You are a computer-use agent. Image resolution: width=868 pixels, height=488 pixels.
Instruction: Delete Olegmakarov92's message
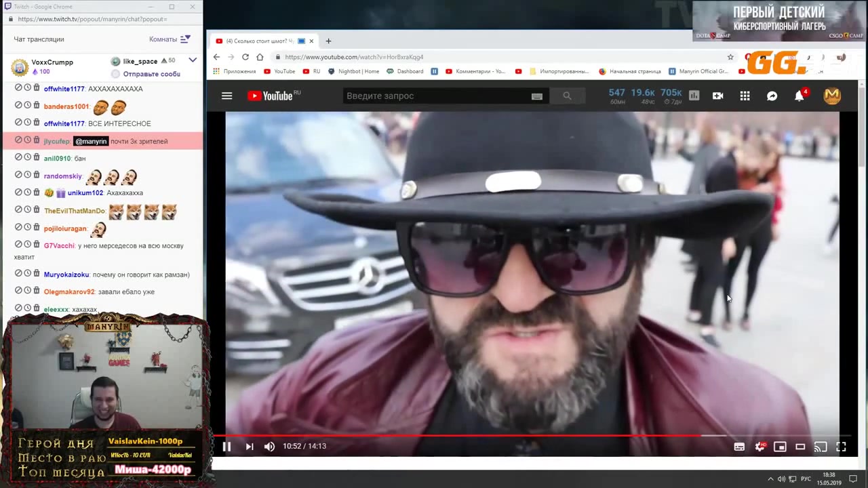click(37, 291)
